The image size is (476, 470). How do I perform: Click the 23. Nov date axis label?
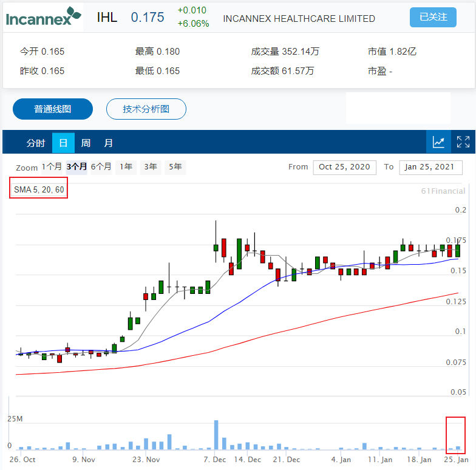tap(146, 459)
